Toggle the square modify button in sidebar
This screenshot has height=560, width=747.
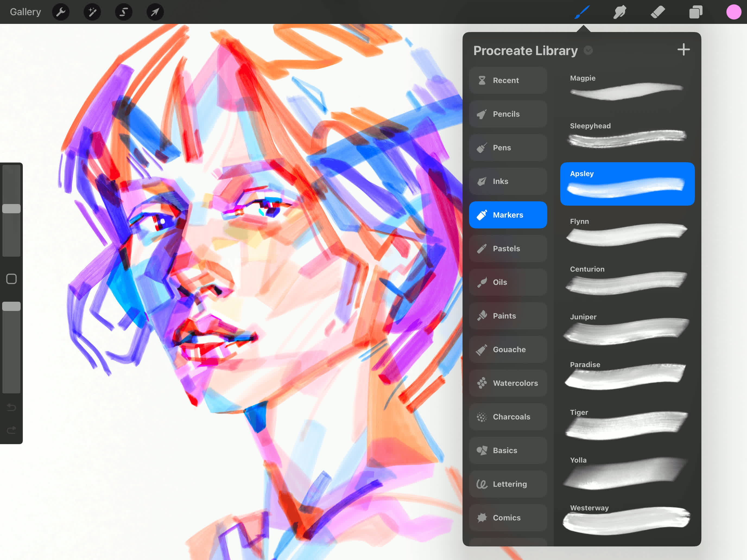tap(11, 279)
